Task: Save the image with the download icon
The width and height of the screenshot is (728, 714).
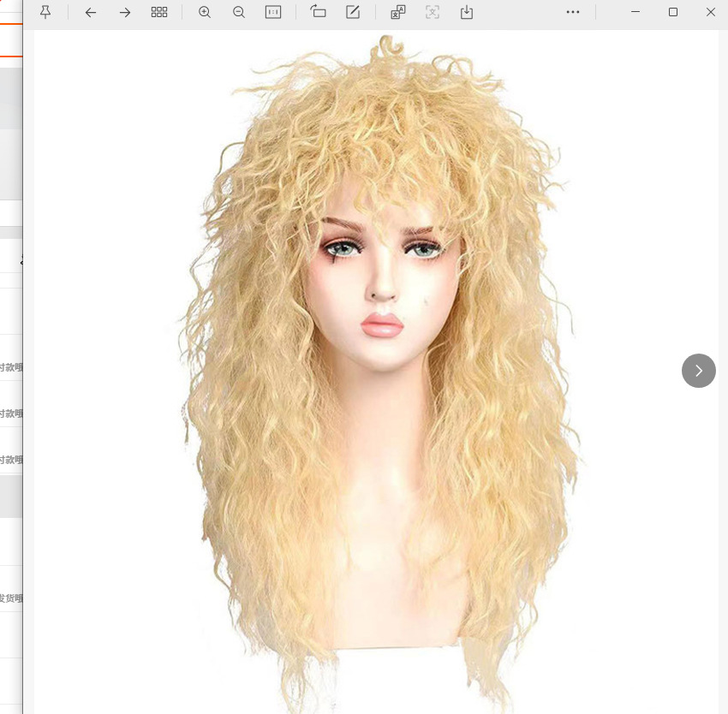Action: tap(467, 12)
